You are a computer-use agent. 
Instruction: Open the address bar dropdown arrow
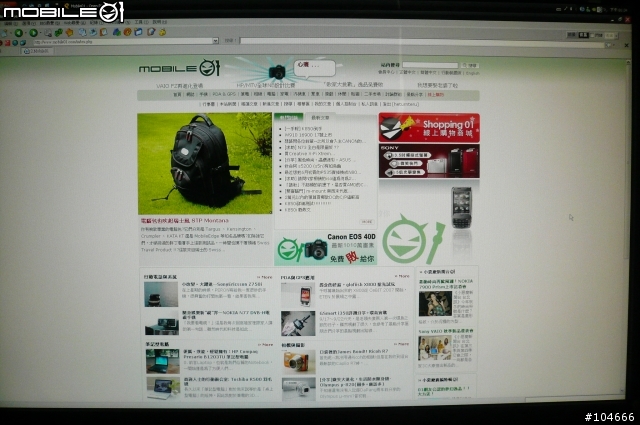click(215, 41)
